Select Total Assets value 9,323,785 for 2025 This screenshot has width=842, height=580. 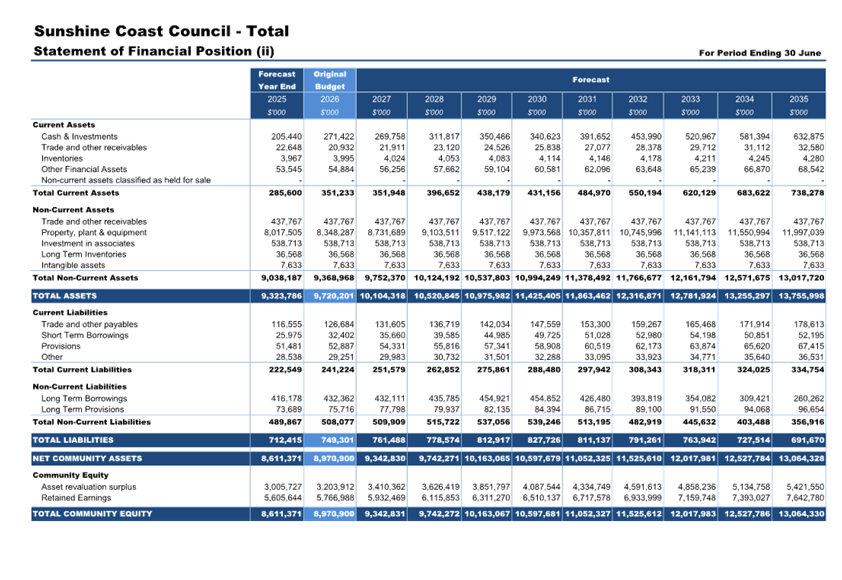pyautogui.click(x=277, y=297)
